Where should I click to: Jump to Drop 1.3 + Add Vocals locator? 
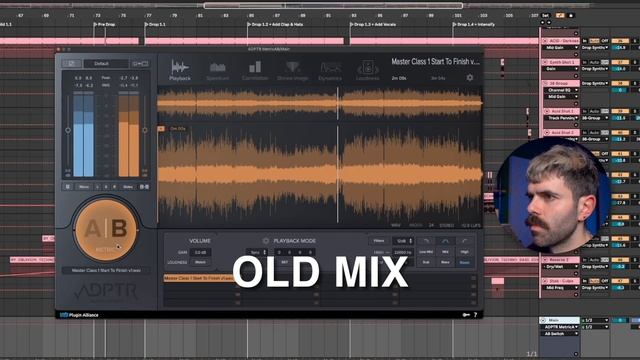click(x=373, y=24)
